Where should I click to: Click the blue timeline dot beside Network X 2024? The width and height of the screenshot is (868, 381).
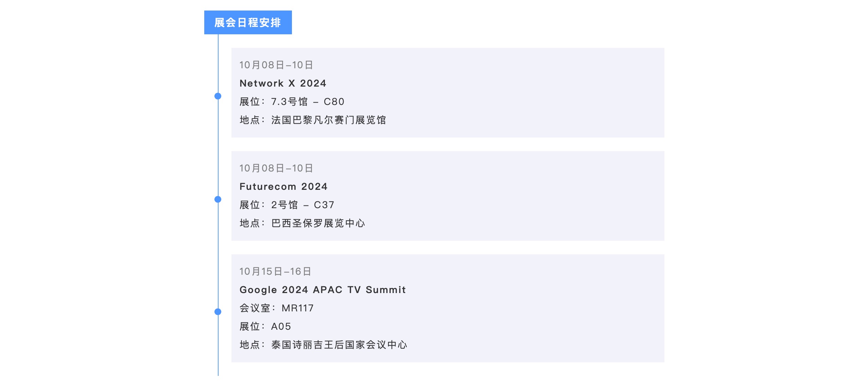(x=217, y=97)
